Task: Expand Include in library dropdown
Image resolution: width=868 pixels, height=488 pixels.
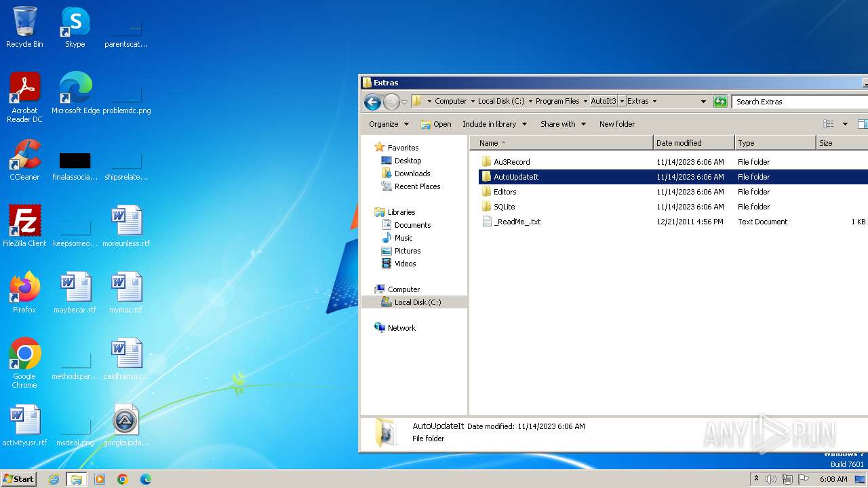Action: click(x=494, y=124)
